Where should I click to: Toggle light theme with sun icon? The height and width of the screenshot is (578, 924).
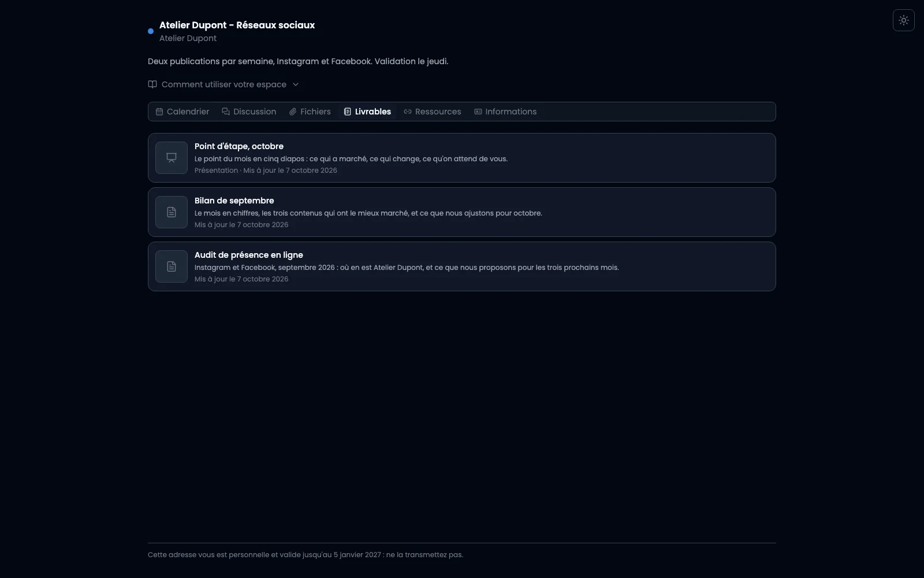click(x=903, y=20)
